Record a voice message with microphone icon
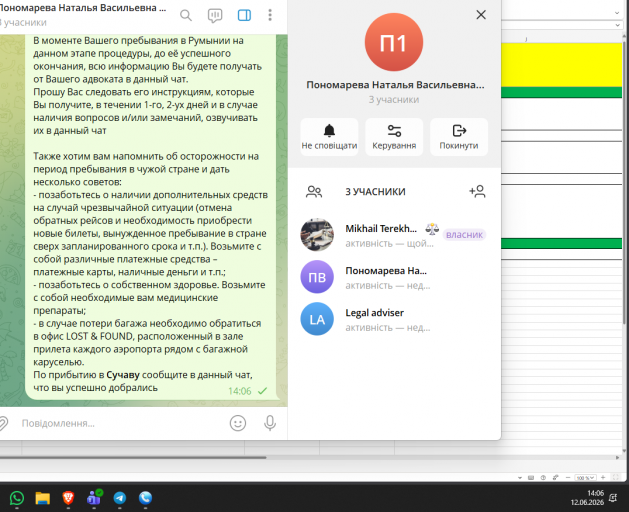This screenshot has height=512, width=629. point(270,423)
